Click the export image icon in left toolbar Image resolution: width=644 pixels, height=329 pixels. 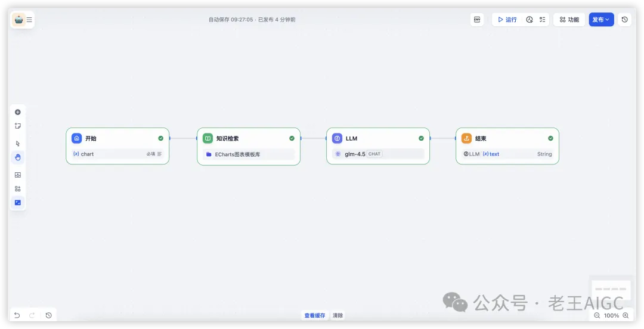click(18, 175)
